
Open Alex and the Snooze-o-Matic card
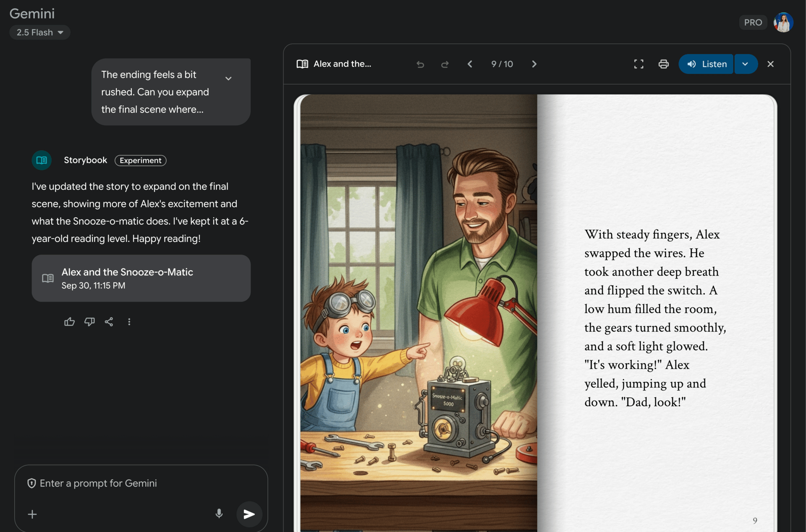click(x=141, y=278)
